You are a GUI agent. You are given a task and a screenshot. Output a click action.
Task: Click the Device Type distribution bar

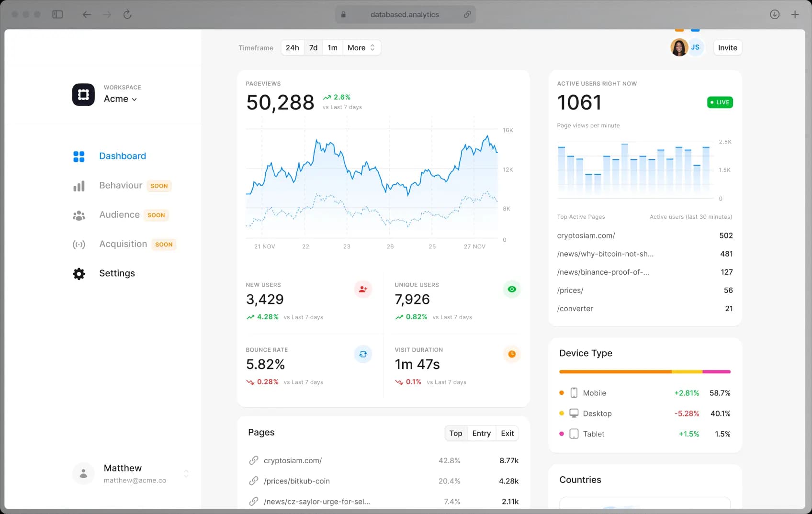[x=644, y=371]
